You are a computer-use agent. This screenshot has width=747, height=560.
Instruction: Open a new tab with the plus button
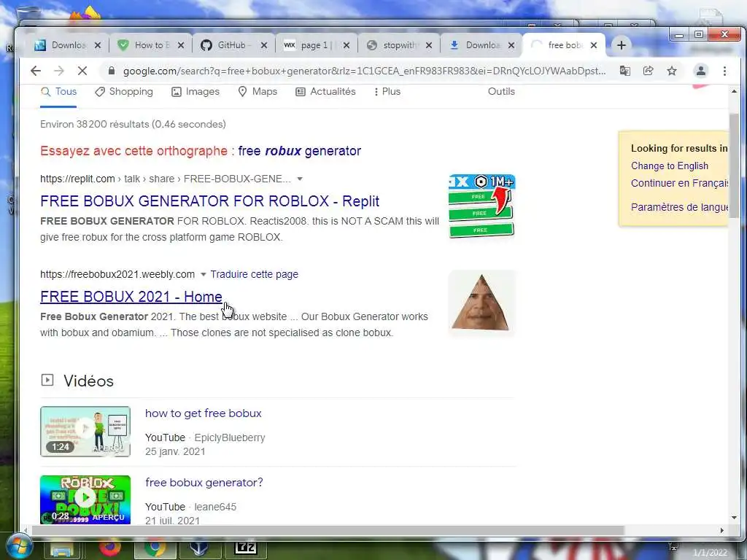coord(622,45)
